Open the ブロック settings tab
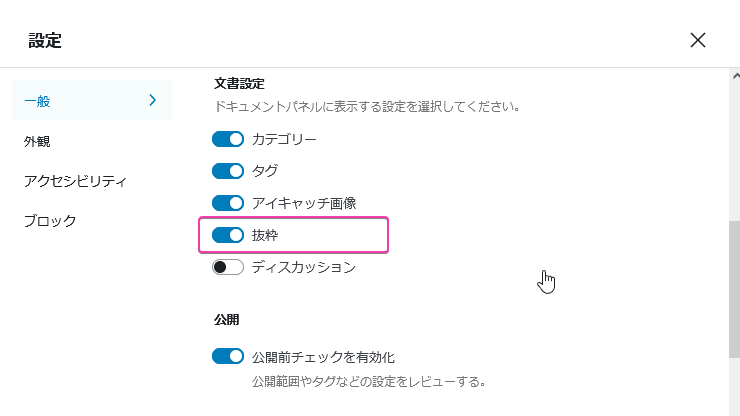 coord(50,221)
